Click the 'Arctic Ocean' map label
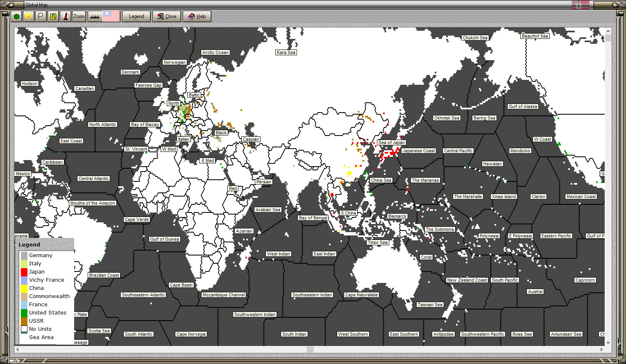This screenshot has height=364, width=626. tap(215, 52)
